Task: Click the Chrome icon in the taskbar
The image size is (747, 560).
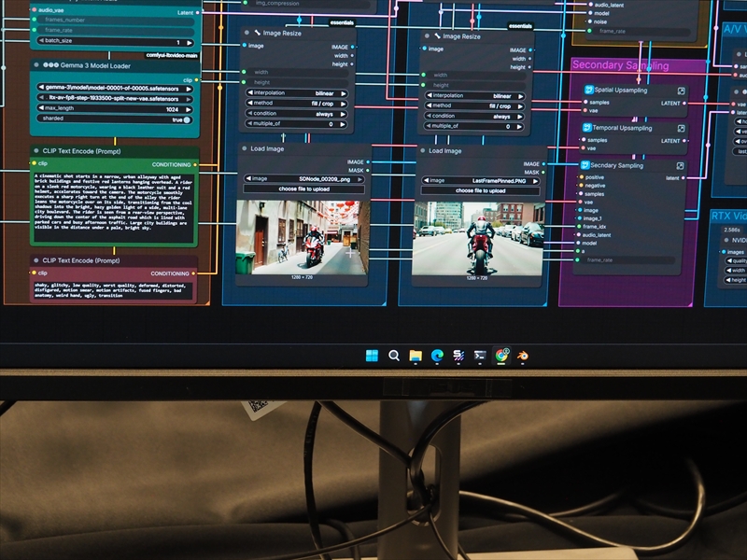Action: point(501,356)
